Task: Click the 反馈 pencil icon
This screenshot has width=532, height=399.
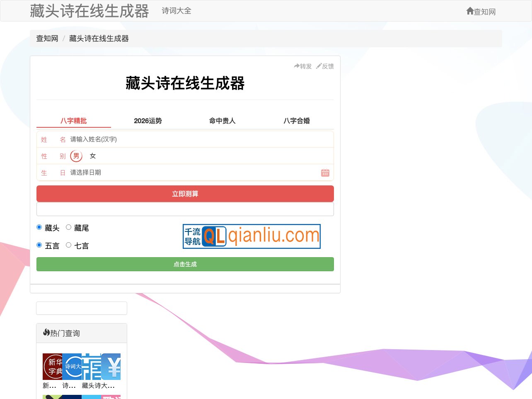Action: (x=319, y=66)
